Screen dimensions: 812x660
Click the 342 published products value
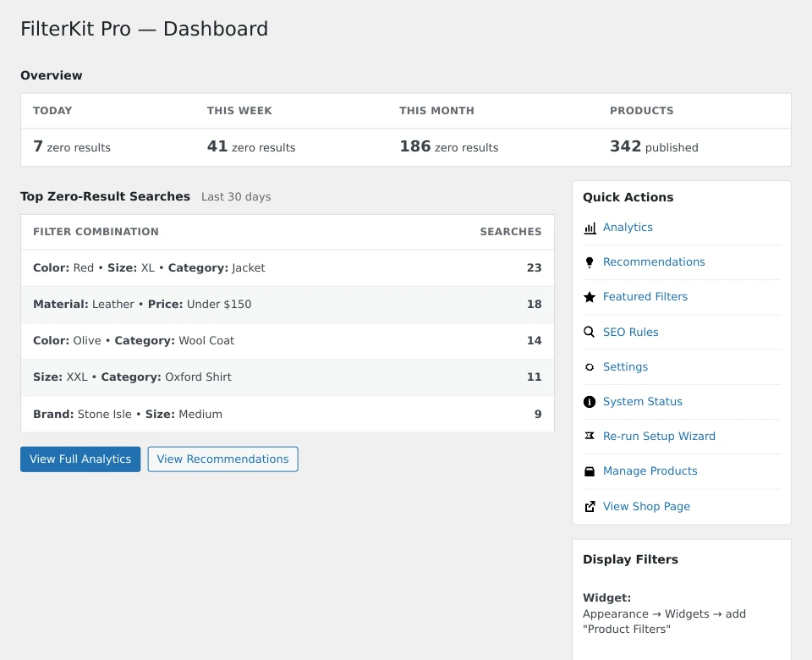pos(654,147)
